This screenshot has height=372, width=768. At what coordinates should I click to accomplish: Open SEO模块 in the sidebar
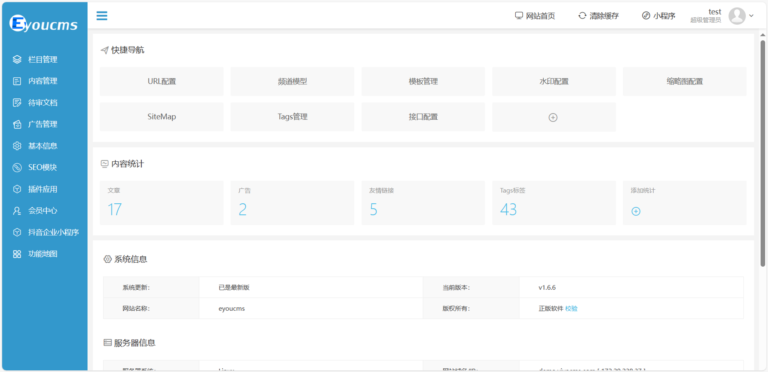(x=43, y=167)
